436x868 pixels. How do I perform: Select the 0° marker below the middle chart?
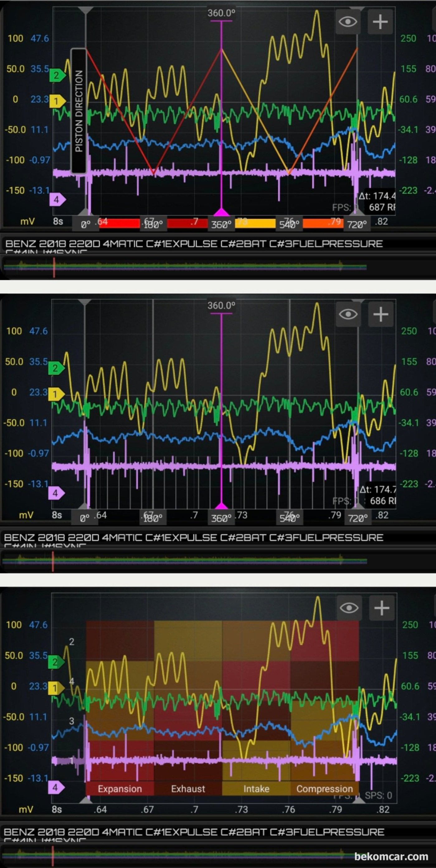click(x=85, y=518)
